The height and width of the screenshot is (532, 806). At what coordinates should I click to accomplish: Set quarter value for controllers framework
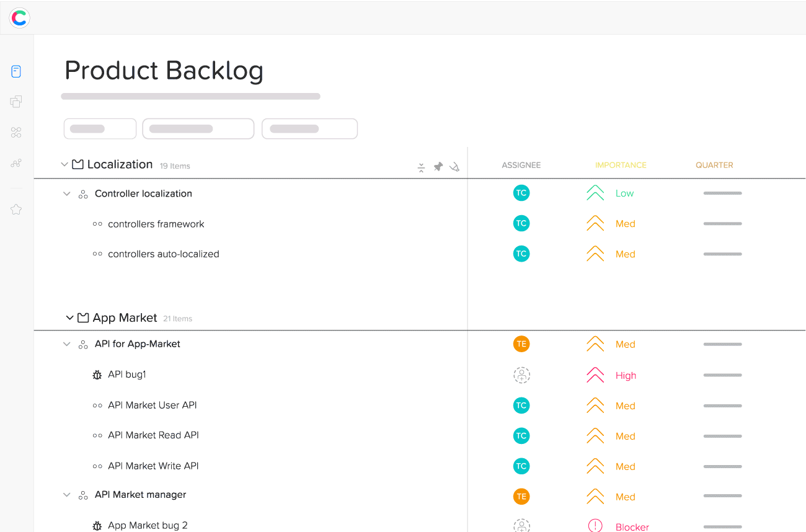[x=722, y=224]
